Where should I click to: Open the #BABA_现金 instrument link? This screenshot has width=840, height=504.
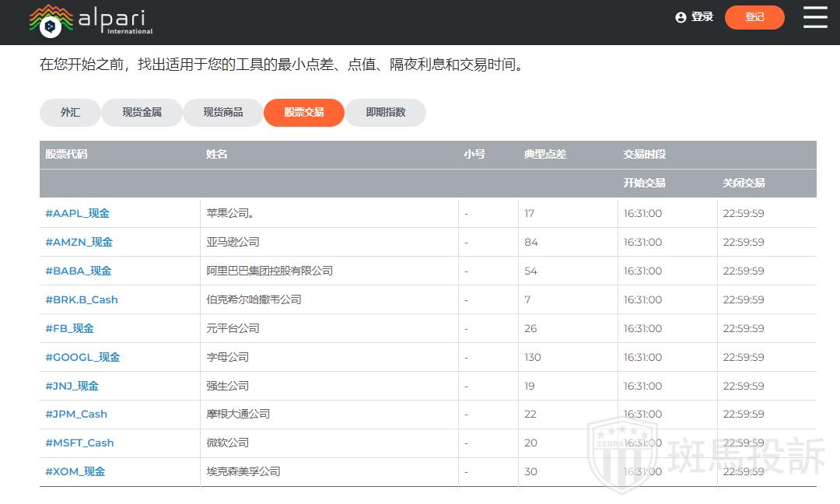(x=79, y=271)
